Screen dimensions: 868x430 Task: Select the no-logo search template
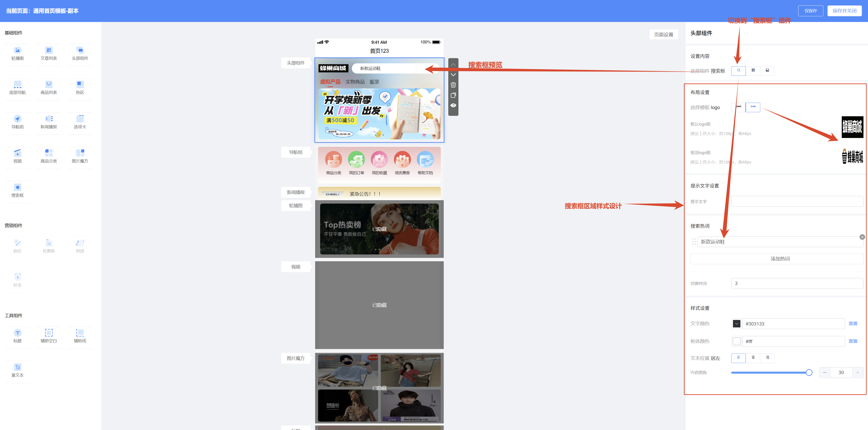(x=738, y=107)
